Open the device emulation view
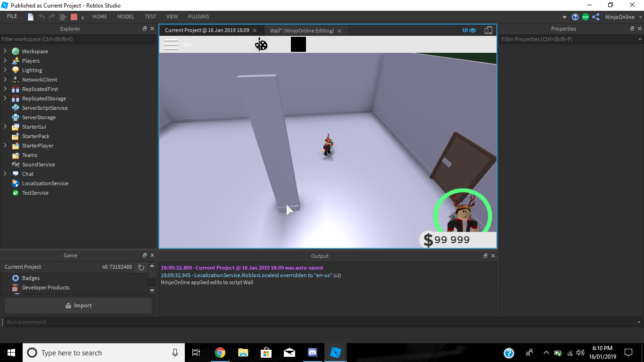 tap(488, 30)
